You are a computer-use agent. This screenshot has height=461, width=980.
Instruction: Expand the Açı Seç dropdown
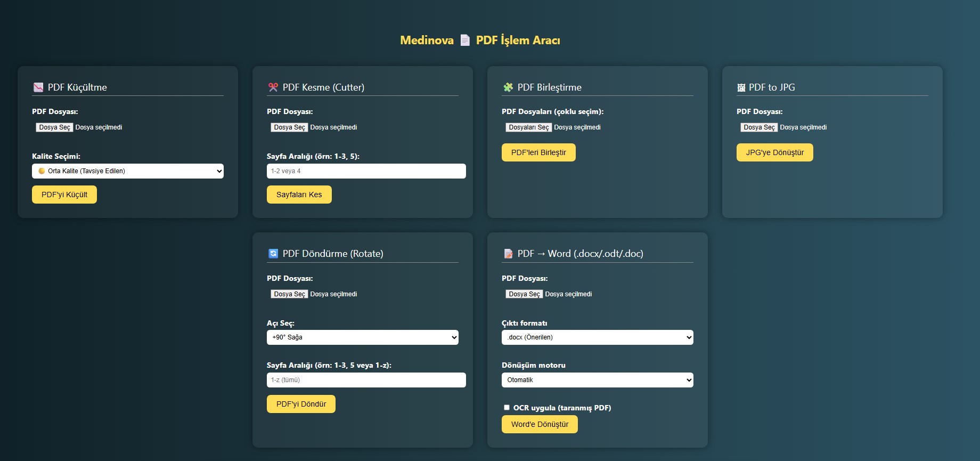click(362, 337)
